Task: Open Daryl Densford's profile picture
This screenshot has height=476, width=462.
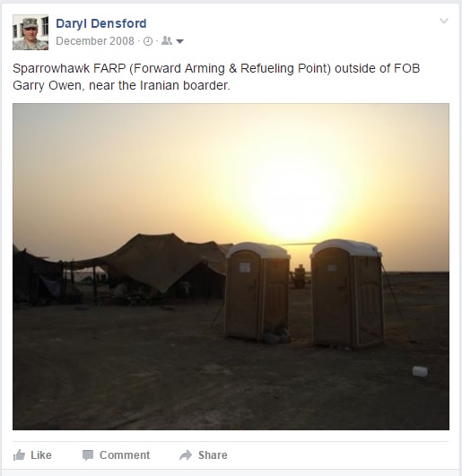Action: tap(31, 32)
